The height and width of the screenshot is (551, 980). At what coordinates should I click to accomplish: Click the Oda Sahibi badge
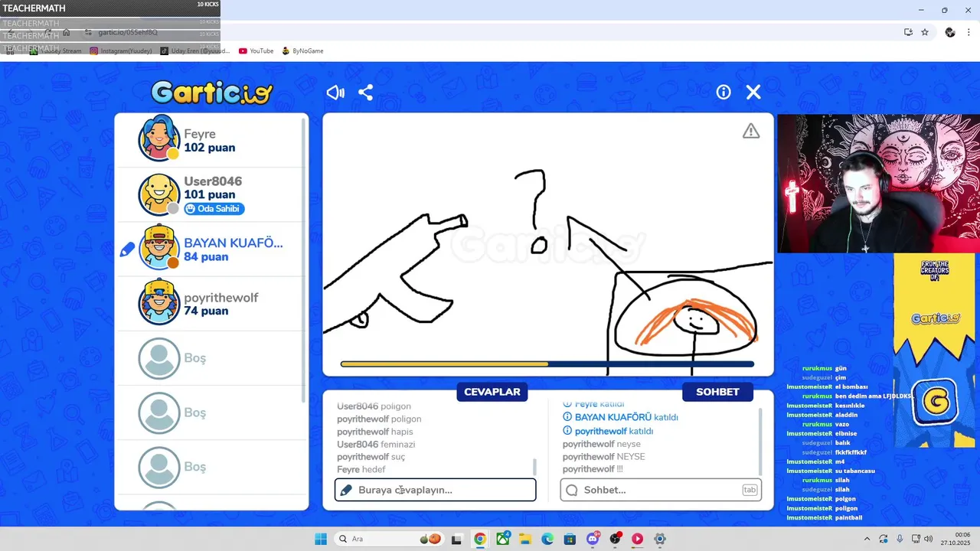pyautogui.click(x=214, y=209)
